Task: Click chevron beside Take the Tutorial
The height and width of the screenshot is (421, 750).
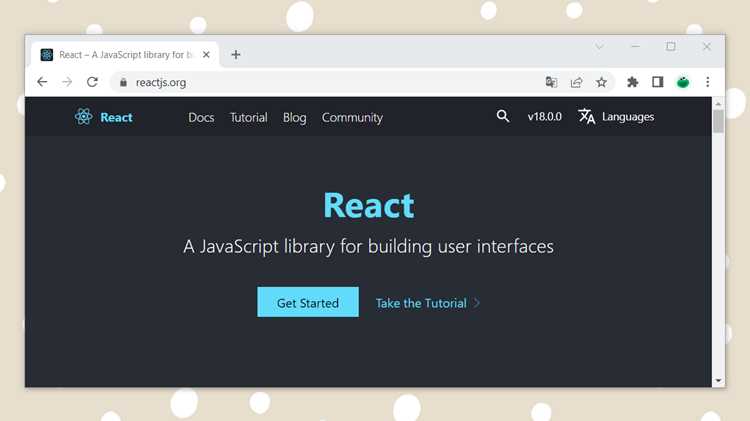Action: 476,303
